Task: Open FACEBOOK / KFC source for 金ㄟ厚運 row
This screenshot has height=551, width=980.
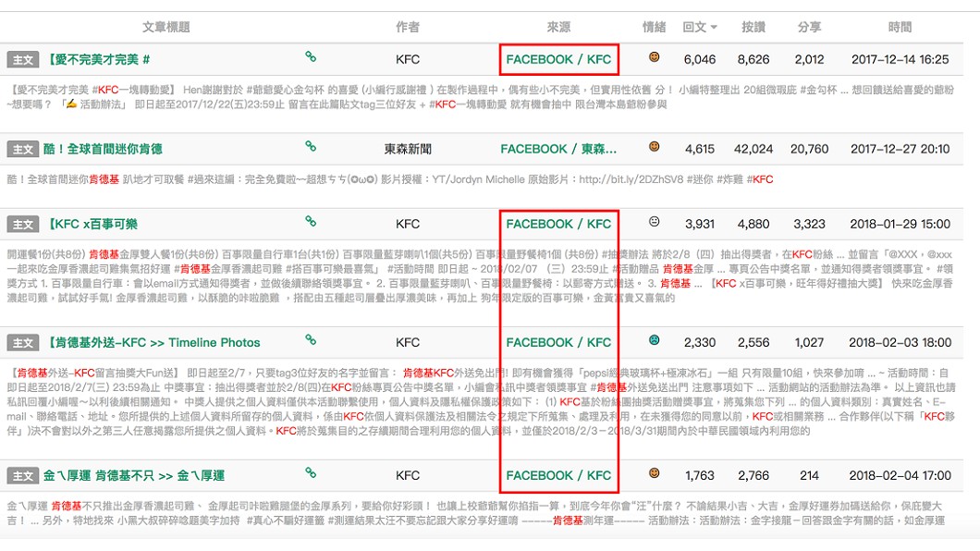Action: (558, 476)
